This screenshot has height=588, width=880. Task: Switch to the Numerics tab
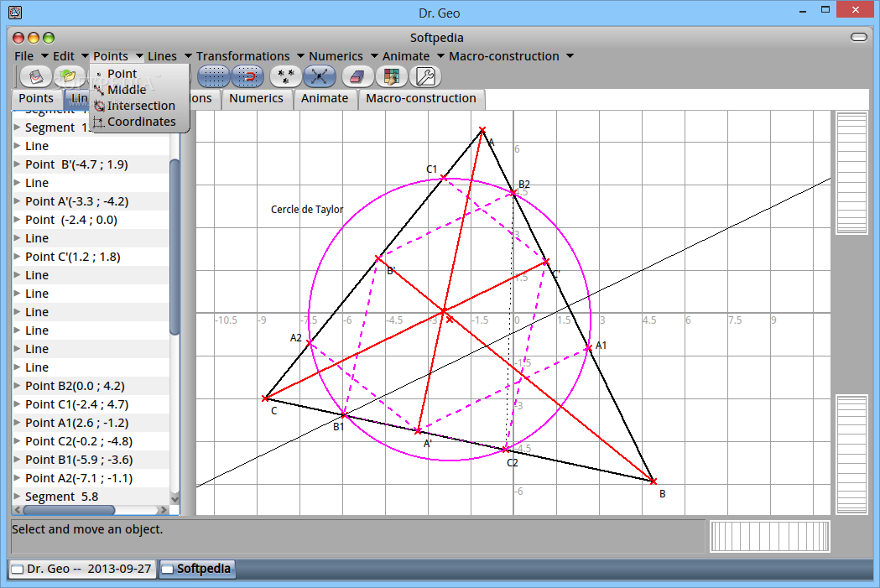tap(256, 98)
